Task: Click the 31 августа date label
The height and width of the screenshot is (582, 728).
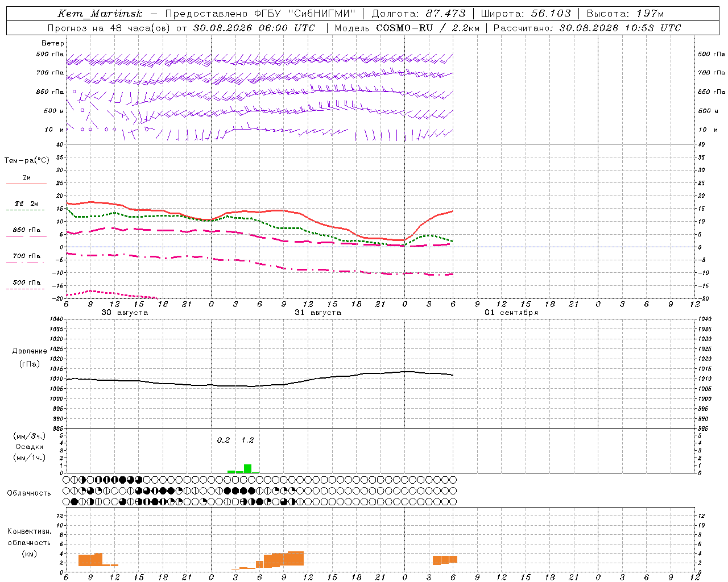Action: click(x=318, y=313)
